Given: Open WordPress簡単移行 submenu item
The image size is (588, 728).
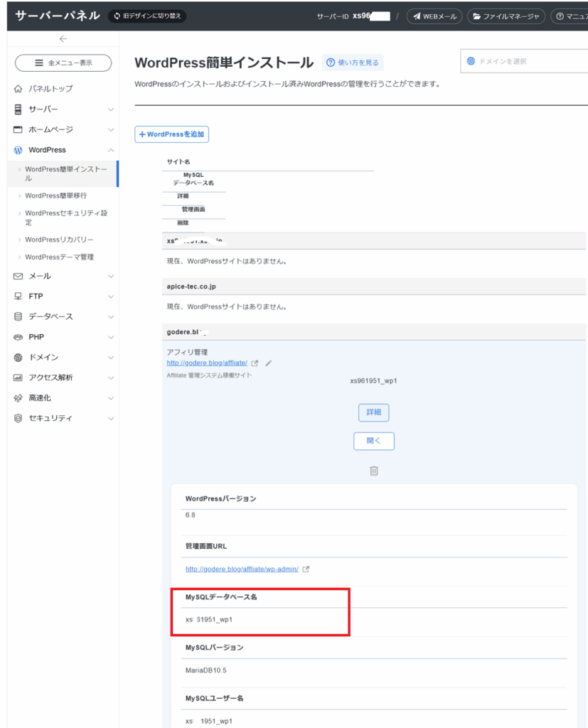Looking at the screenshot, I should coord(55,196).
